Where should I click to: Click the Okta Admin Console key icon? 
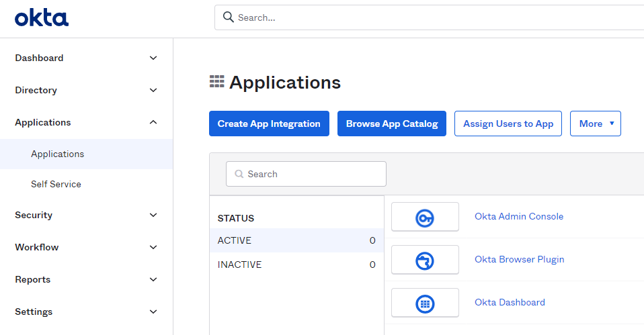pyautogui.click(x=425, y=217)
